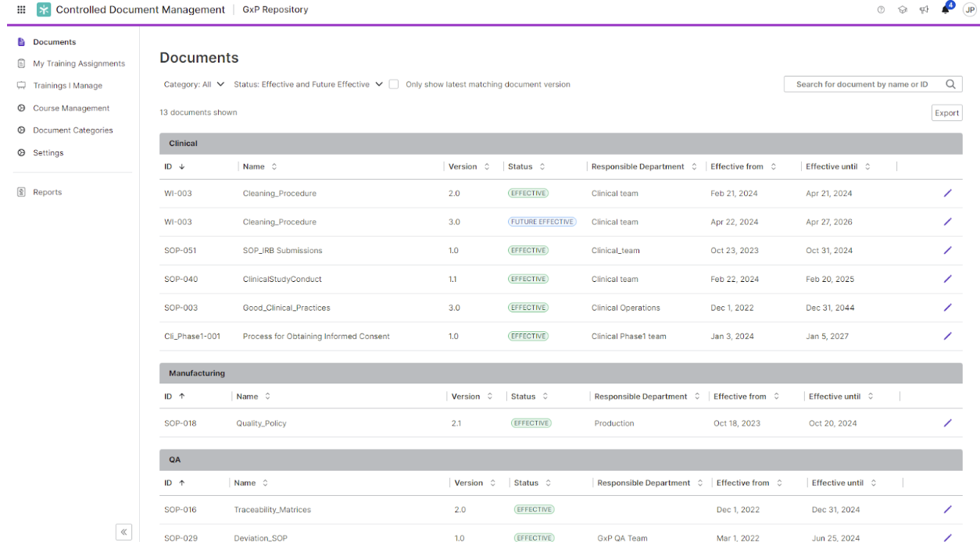Click the search magnifier icon
The width and height of the screenshot is (980, 542).
point(950,84)
